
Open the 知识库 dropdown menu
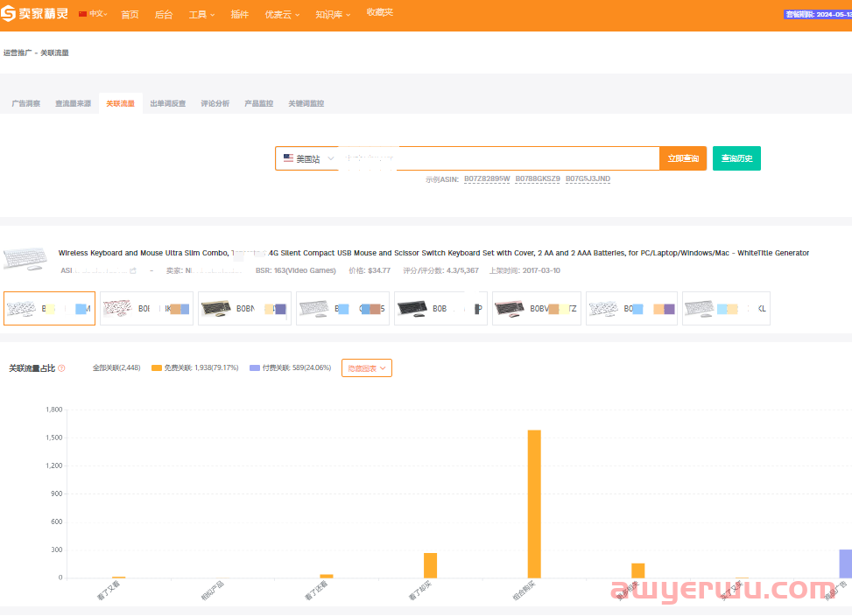[x=332, y=15]
